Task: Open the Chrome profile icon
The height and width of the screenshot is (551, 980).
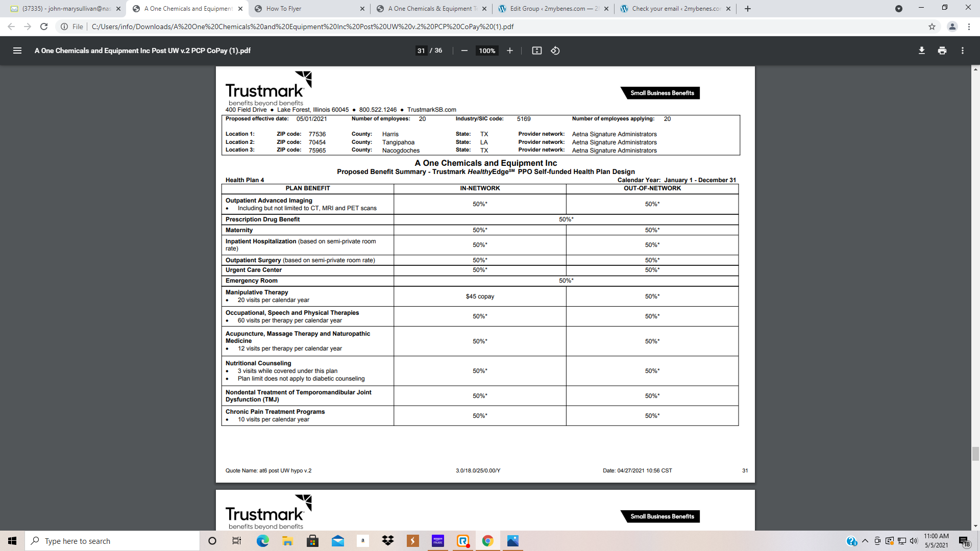Action: [952, 27]
